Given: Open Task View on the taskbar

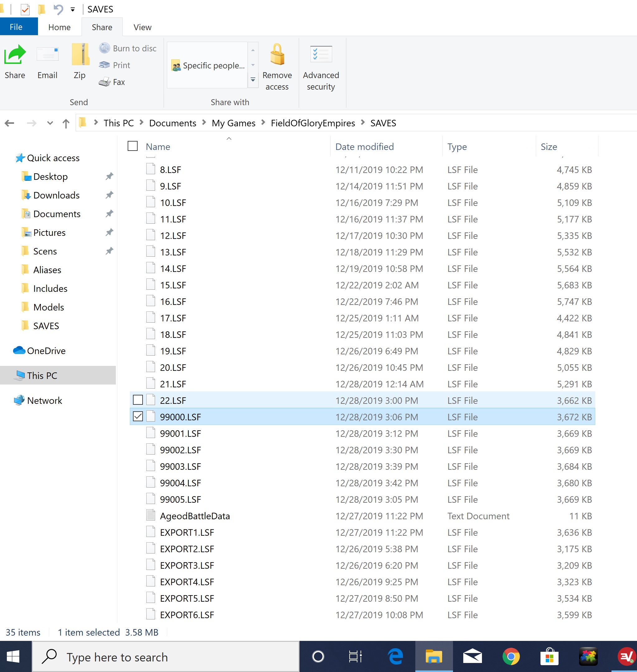Looking at the screenshot, I should [x=356, y=657].
